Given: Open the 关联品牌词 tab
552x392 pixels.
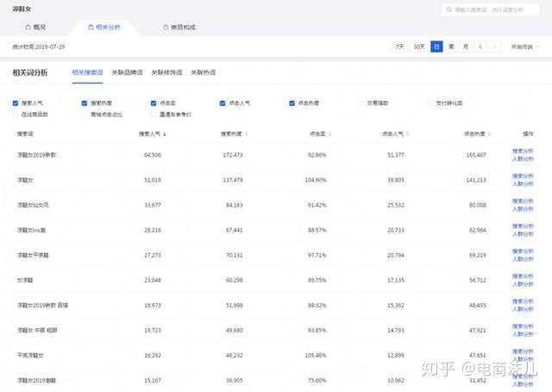Looking at the screenshot, I should 126,73.
